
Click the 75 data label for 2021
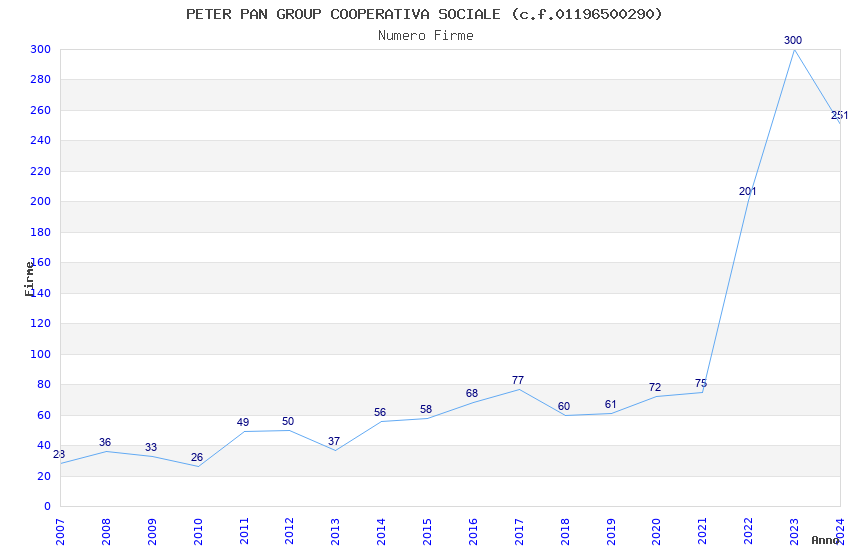point(701,384)
